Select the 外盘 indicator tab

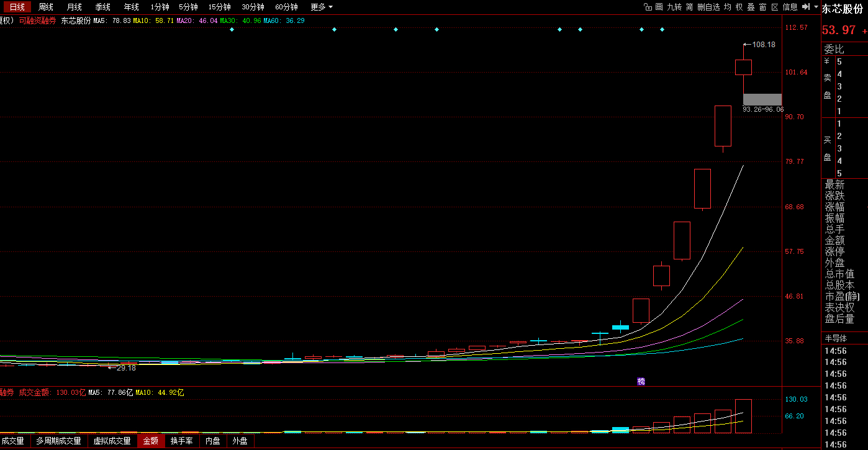[240, 441]
